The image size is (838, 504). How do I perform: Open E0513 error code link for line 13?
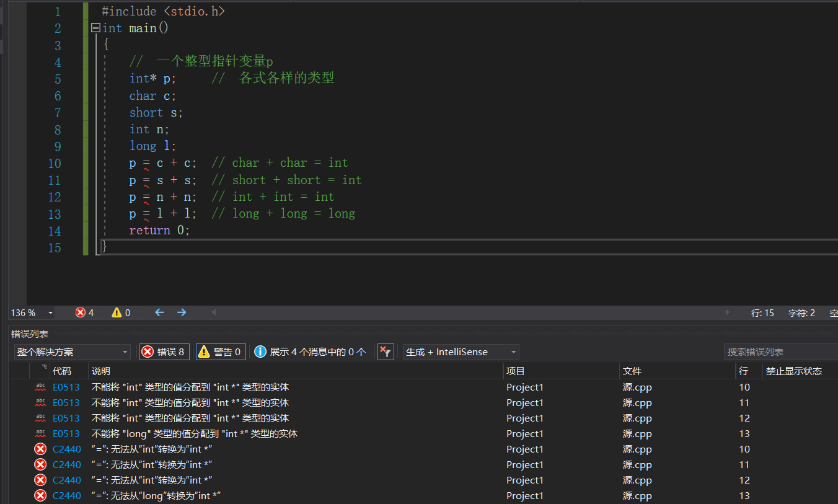coord(66,433)
